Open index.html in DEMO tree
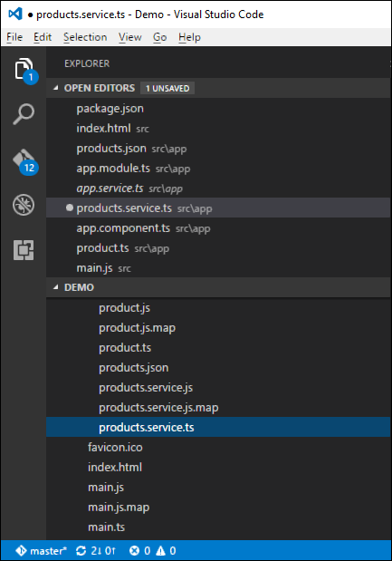The image size is (392, 561). coord(218,468)
